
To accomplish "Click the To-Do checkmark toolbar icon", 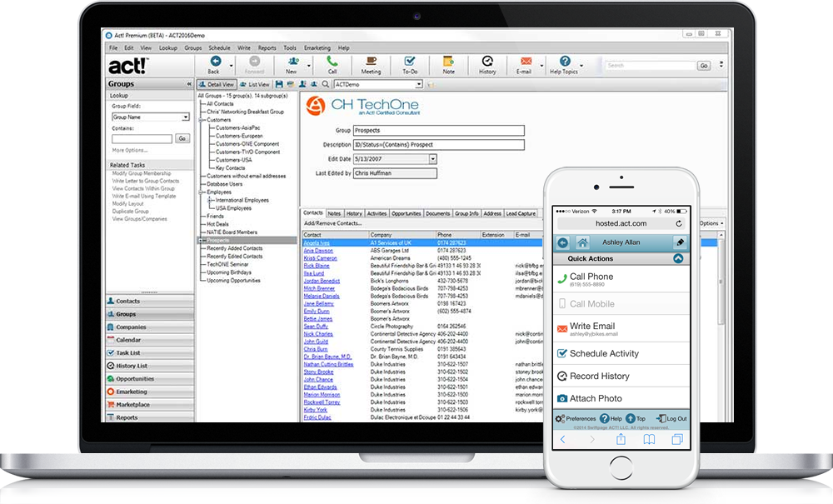I will (410, 62).
